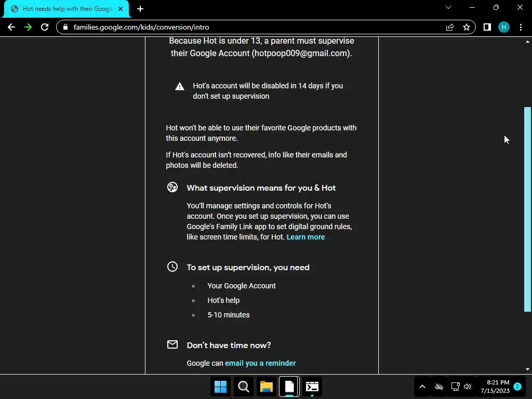
Task: Go forward using the green arrow
Action: tap(28, 27)
